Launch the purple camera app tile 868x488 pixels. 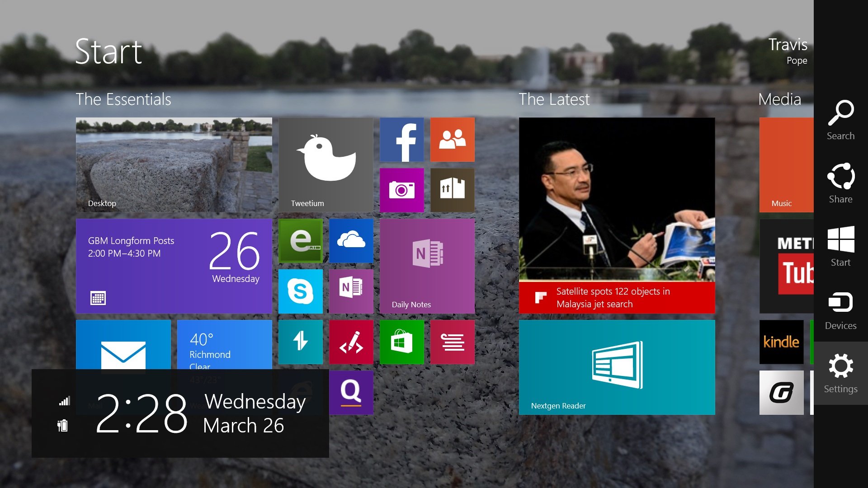(x=401, y=190)
